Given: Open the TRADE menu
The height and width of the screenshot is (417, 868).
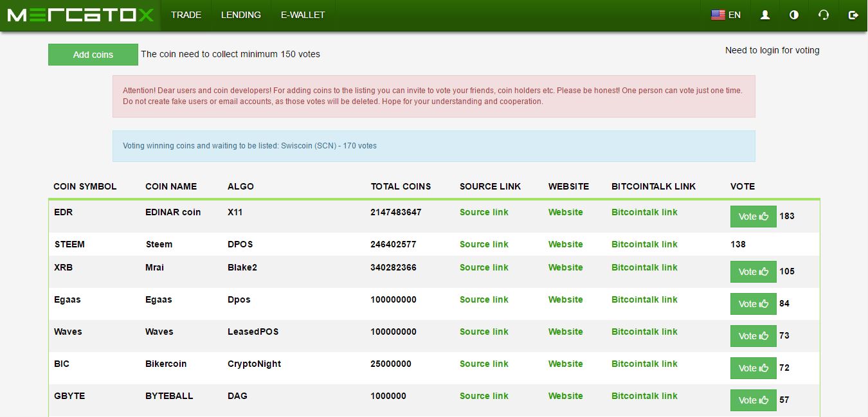Looking at the screenshot, I should (x=186, y=15).
